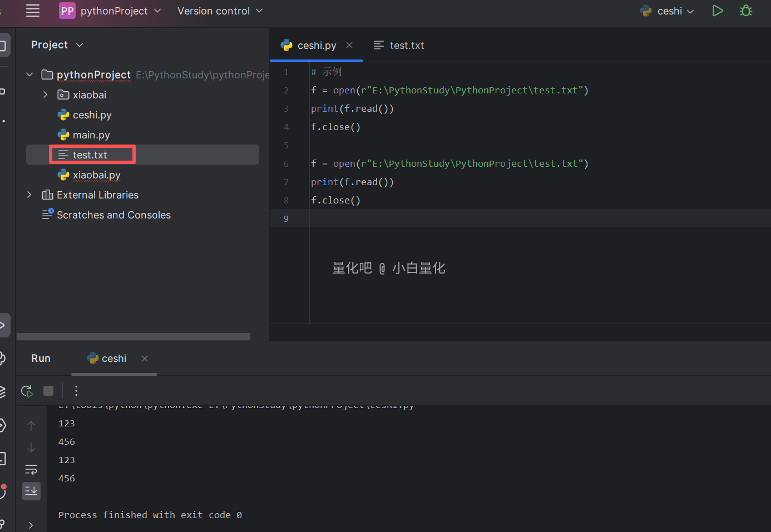Open the Run toolbar more options

(76, 391)
